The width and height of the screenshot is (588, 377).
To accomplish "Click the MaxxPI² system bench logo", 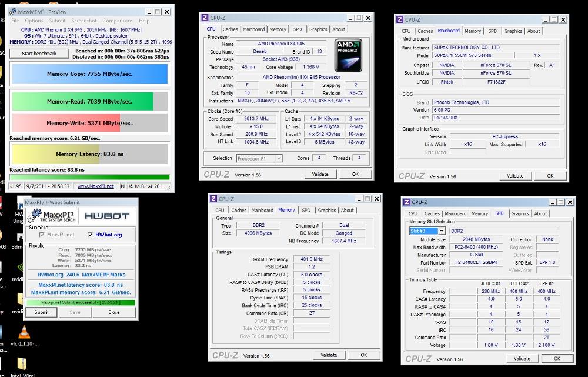I will pos(52,216).
